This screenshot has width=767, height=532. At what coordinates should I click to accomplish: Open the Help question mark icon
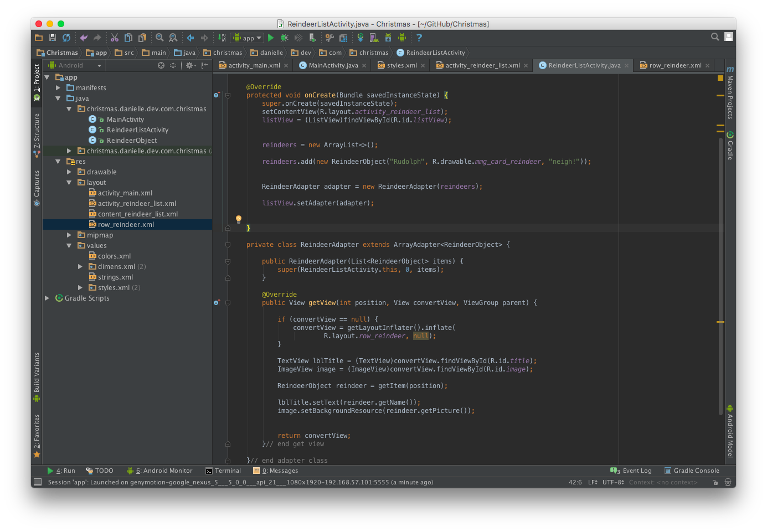click(x=419, y=38)
